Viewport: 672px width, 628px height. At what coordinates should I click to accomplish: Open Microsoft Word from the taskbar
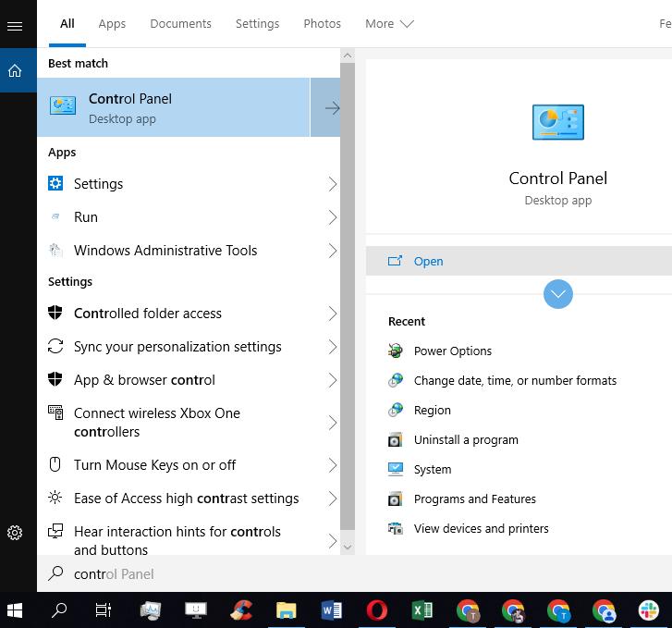[x=331, y=610]
